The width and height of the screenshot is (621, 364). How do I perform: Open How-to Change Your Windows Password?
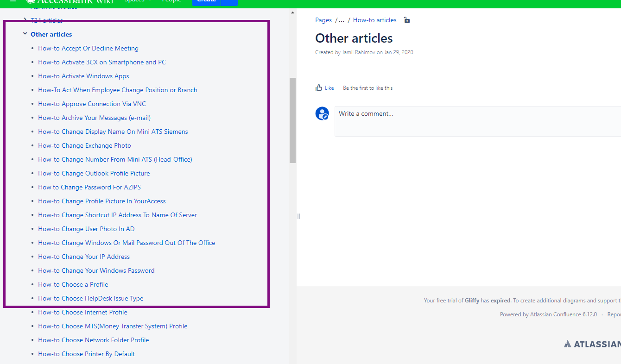(x=96, y=270)
